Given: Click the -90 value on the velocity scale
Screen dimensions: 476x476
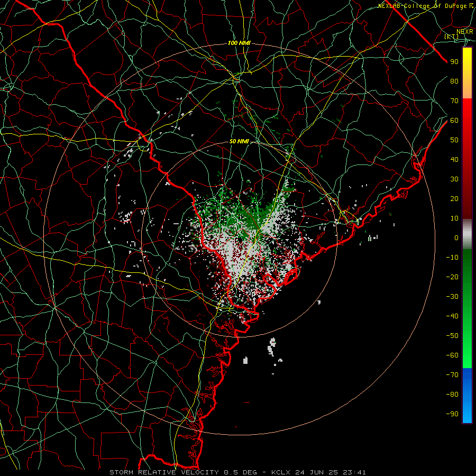Looking at the screenshot, I should (452, 414).
